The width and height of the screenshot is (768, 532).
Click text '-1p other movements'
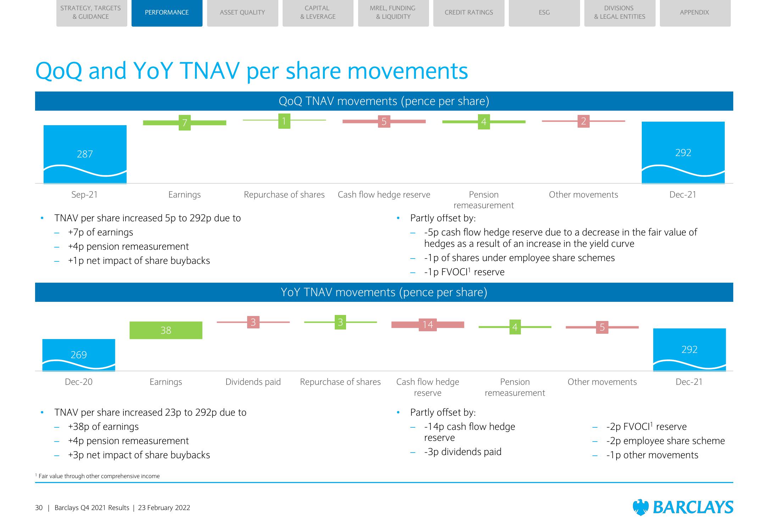coord(652,455)
